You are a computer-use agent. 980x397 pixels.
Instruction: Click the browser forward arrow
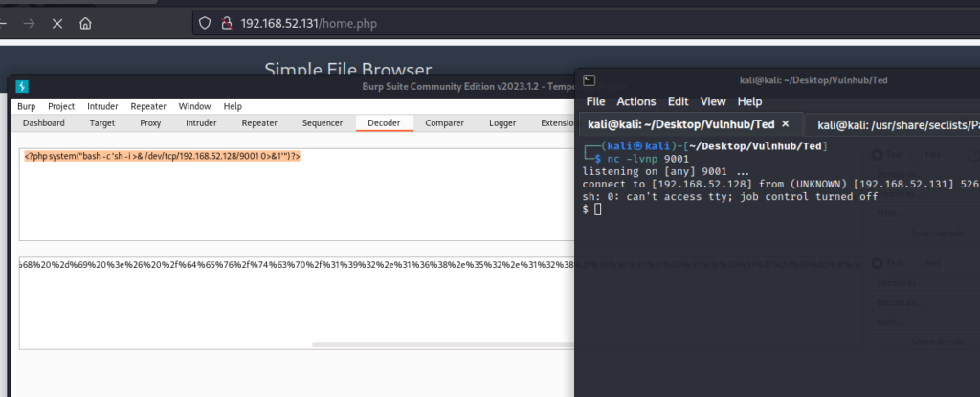(x=29, y=24)
